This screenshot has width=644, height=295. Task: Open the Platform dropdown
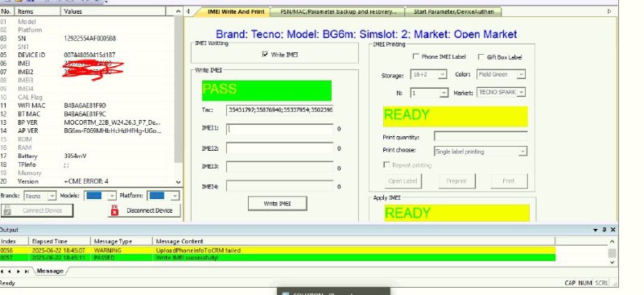[x=175, y=196]
